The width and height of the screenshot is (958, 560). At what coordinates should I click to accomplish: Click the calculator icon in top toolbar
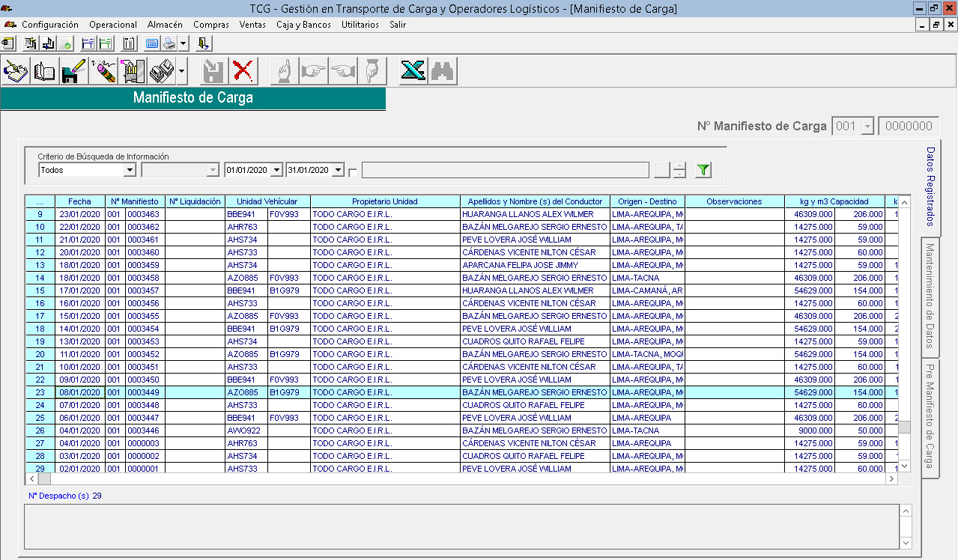pyautogui.click(x=151, y=43)
